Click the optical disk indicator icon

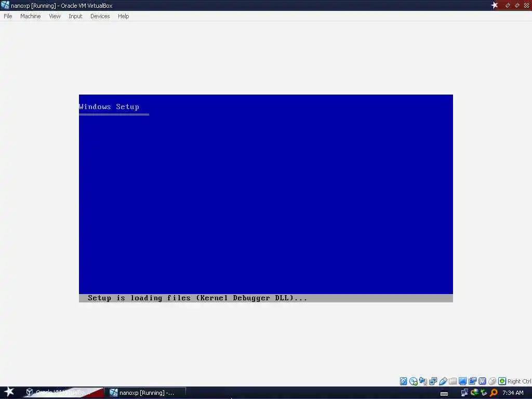click(x=413, y=381)
